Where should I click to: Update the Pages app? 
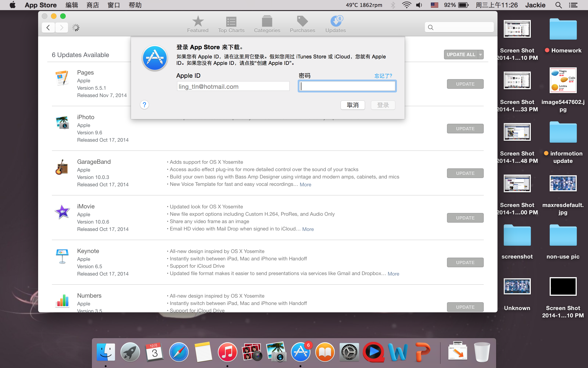(465, 84)
